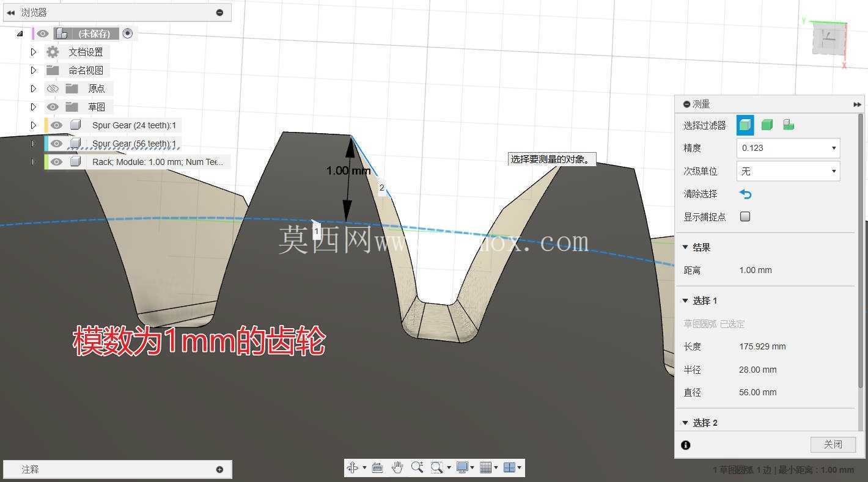The height and width of the screenshot is (482, 868).
Task: Click the Zoom Window fit icon
Action: coord(436,467)
